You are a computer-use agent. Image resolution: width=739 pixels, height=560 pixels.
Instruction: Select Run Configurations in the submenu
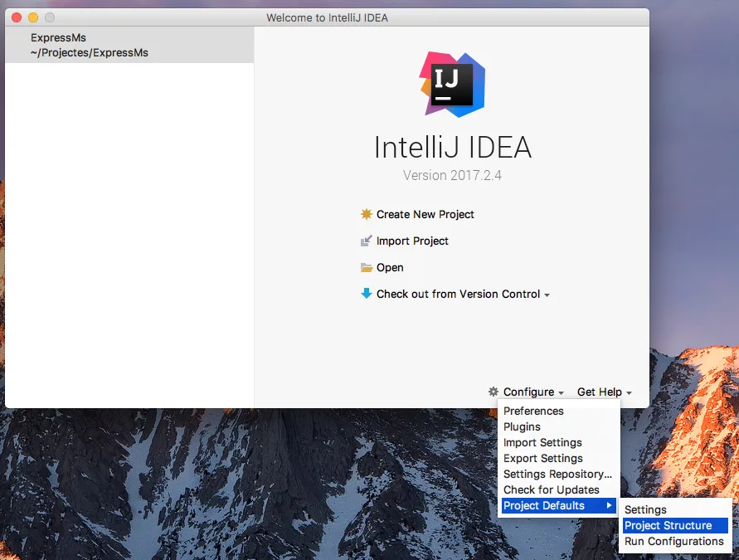tap(674, 541)
